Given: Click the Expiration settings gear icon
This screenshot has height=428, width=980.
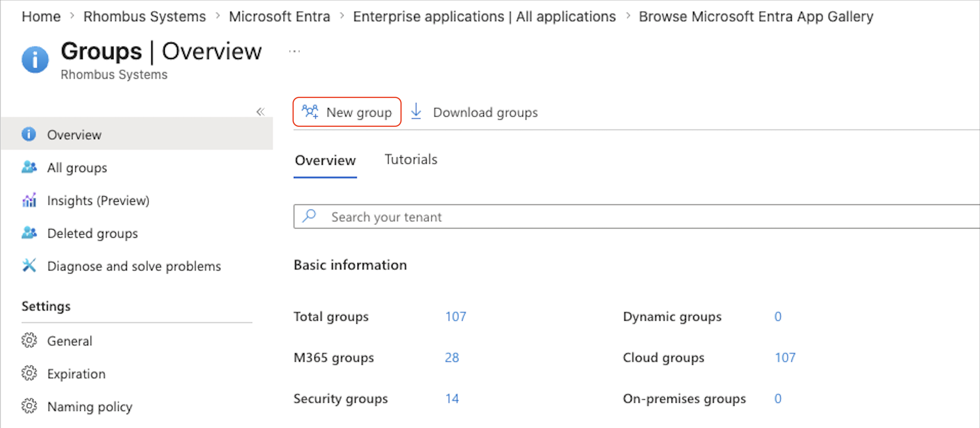Looking at the screenshot, I should coord(29,373).
